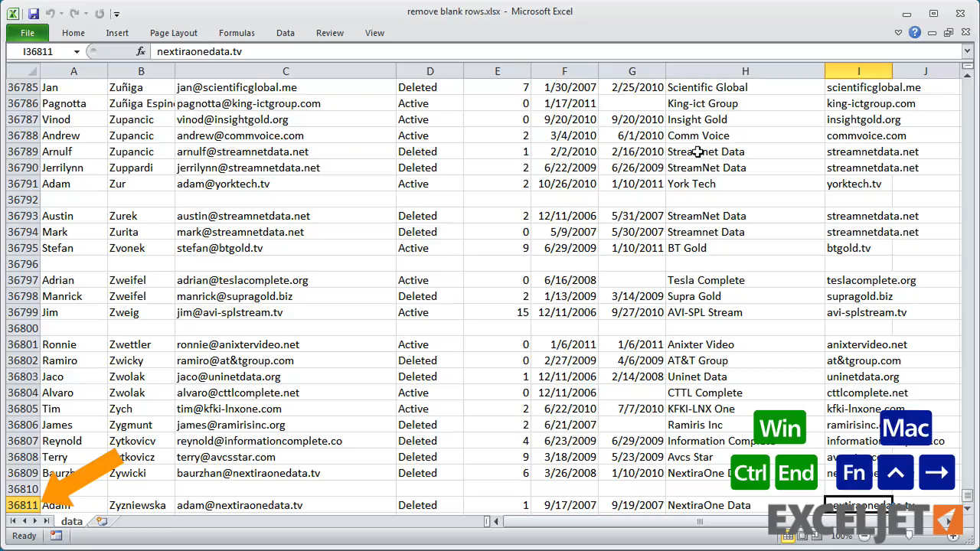The height and width of the screenshot is (551, 980).
Task: Open Excel Help question mark icon
Action: pos(914,33)
